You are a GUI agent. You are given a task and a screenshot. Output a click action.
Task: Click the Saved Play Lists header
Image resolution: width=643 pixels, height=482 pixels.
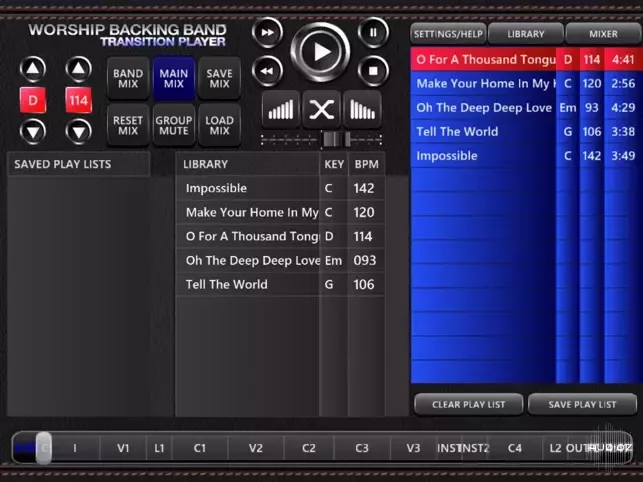(x=79, y=164)
